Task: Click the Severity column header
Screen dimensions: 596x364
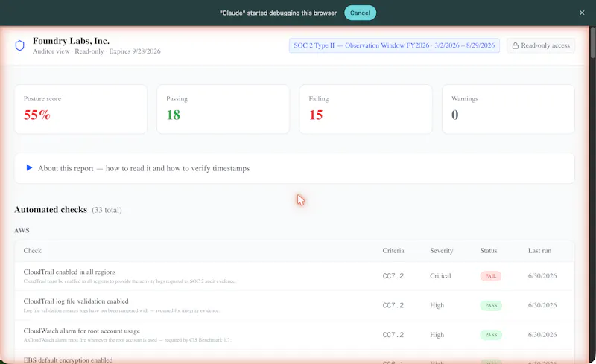Action: tap(441, 251)
